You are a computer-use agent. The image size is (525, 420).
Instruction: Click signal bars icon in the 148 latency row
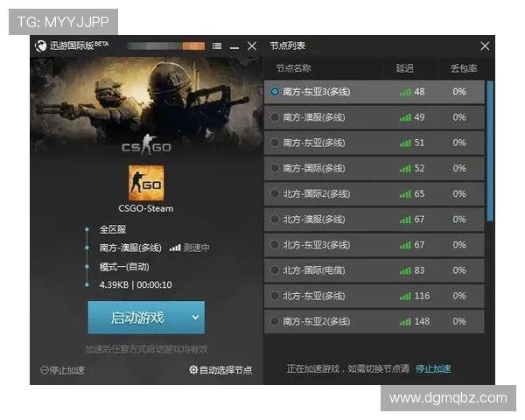click(405, 322)
